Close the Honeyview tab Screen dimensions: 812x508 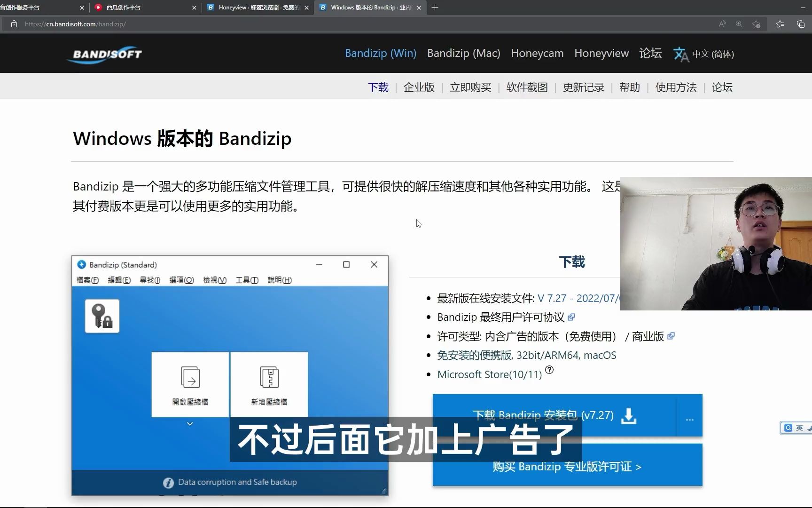[307, 8]
